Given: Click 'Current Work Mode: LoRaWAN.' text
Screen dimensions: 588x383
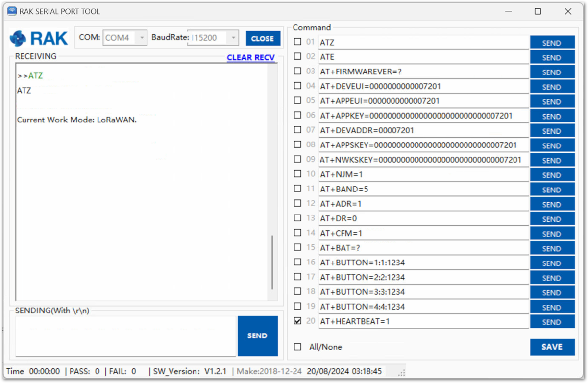Looking at the screenshot, I should (77, 120).
